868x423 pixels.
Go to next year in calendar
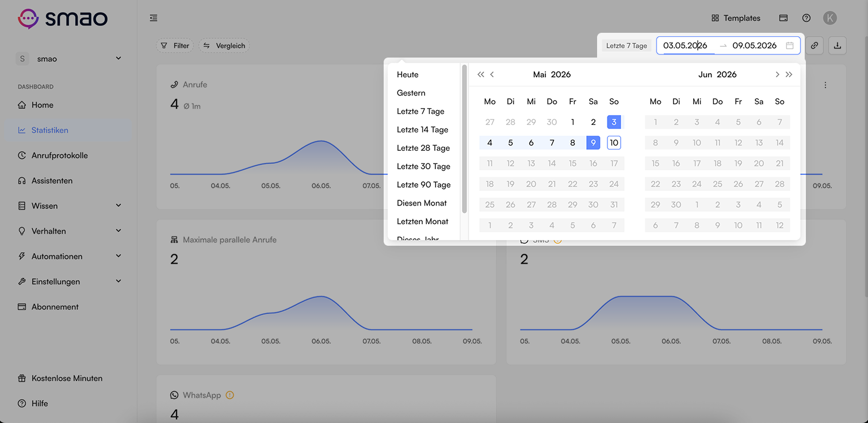coord(789,75)
